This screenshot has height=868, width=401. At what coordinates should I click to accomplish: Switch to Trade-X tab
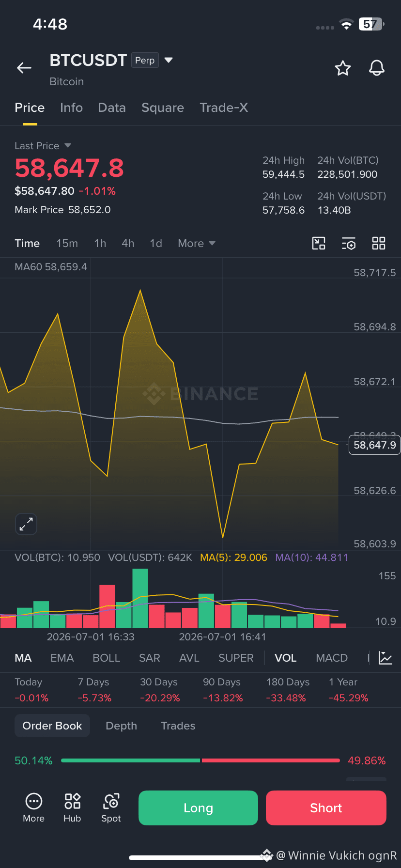[x=224, y=108]
